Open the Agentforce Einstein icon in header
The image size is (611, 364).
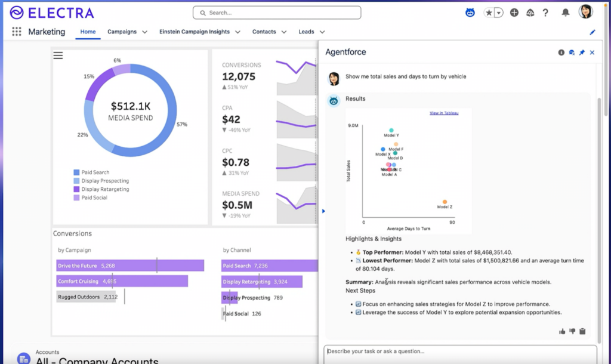(470, 13)
